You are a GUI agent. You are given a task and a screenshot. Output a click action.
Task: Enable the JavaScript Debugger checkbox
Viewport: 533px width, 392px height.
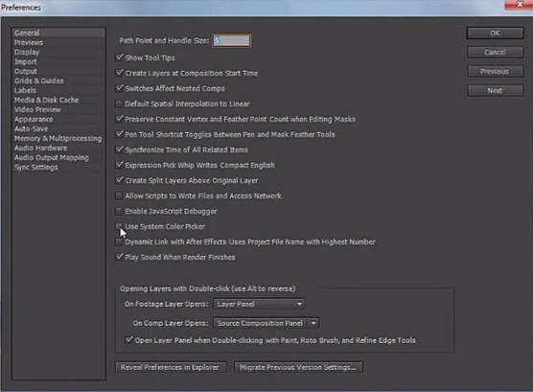coord(119,211)
